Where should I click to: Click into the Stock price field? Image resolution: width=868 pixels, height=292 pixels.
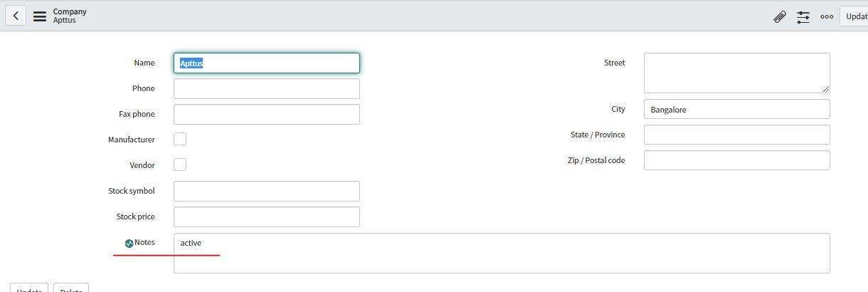tap(267, 217)
